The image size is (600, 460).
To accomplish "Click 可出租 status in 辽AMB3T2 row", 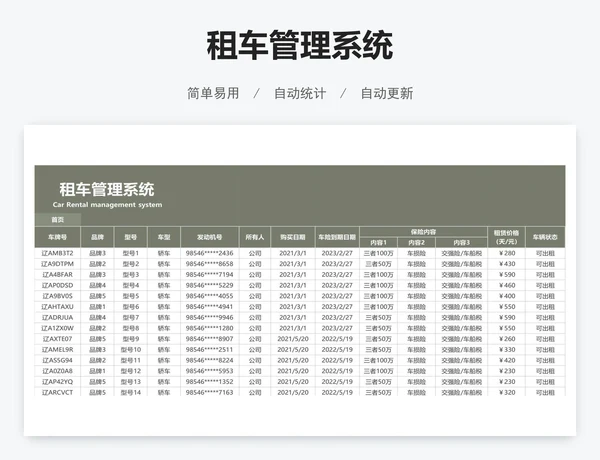I will pyautogui.click(x=545, y=253).
